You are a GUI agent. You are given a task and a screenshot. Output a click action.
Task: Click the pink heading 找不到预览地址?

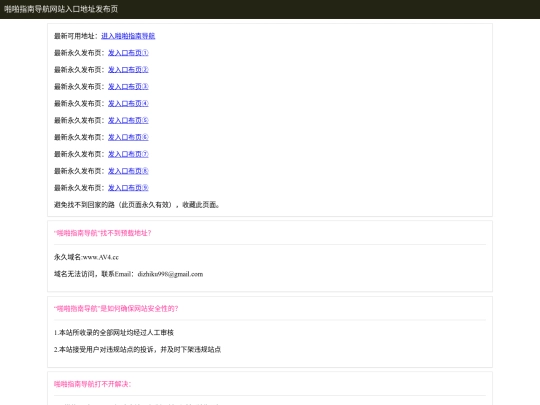coord(103,233)
